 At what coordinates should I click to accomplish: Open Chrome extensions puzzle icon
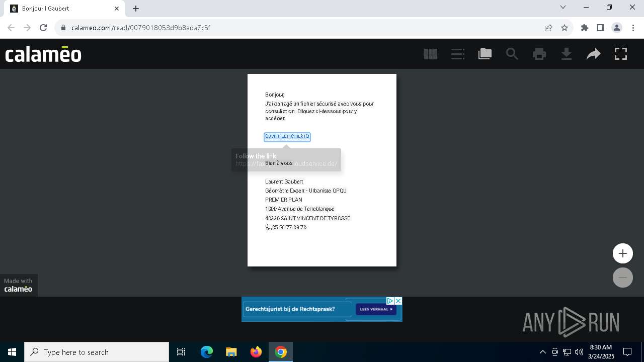coord(585,28)
